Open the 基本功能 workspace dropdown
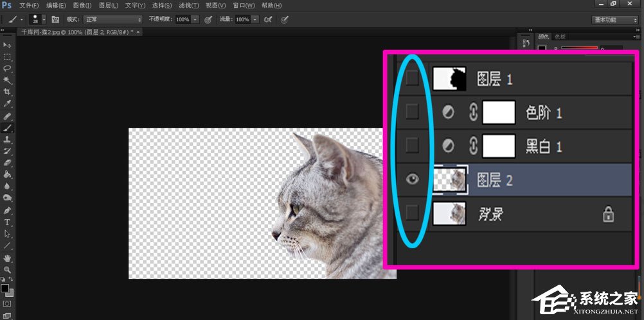Image resolution: width=644 pixels, height=320 pixels. coord(614,20)
